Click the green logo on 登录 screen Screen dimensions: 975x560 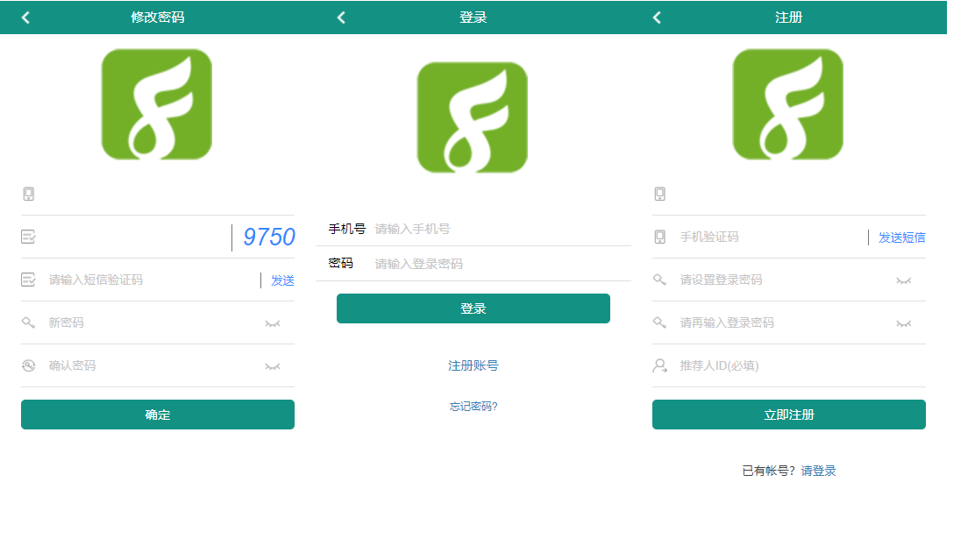(473, 117)
